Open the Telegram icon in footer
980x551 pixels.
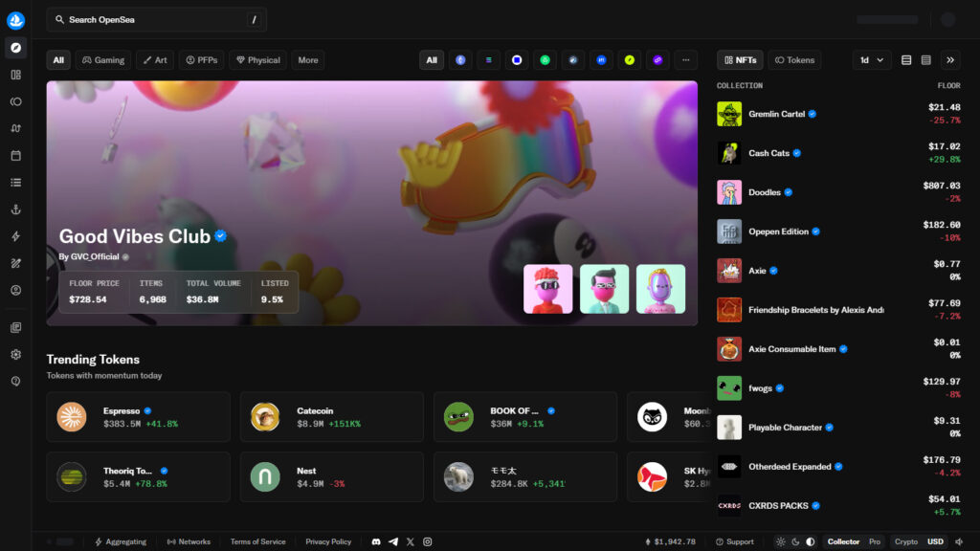[393, 541]
